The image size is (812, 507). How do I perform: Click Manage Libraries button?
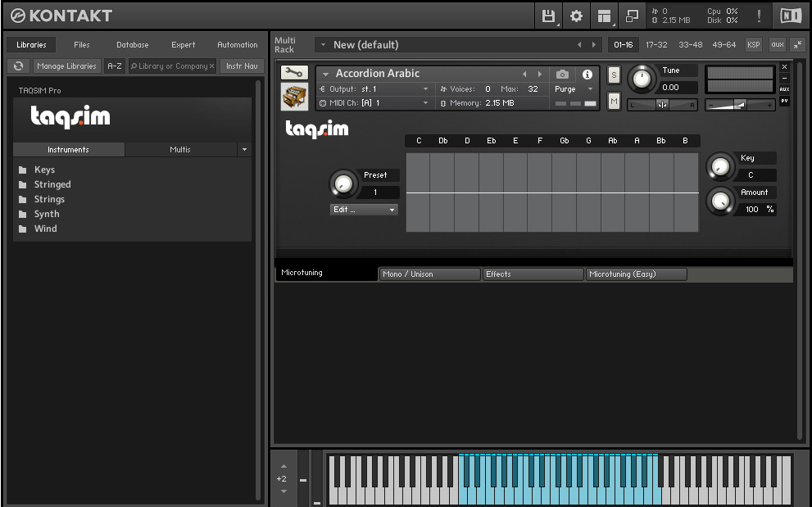click(x=67, y=66)
